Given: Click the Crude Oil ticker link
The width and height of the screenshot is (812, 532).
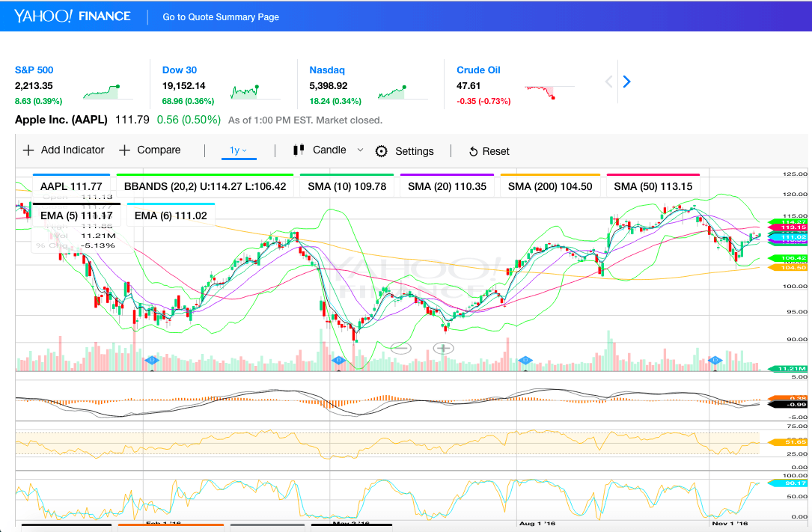Looking at the screenshot, I should [x=478, y=70].
